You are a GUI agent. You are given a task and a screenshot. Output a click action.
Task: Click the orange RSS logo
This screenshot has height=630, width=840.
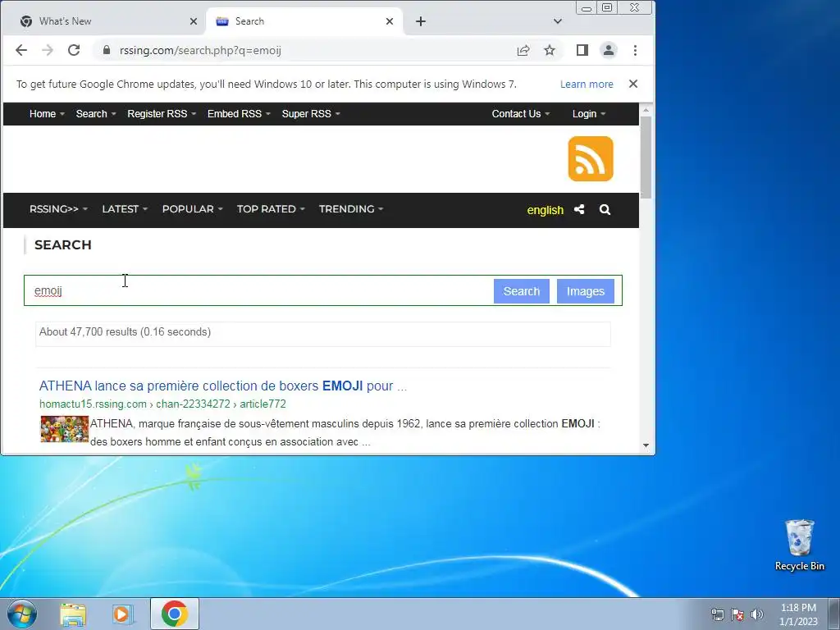coord(591,158)
